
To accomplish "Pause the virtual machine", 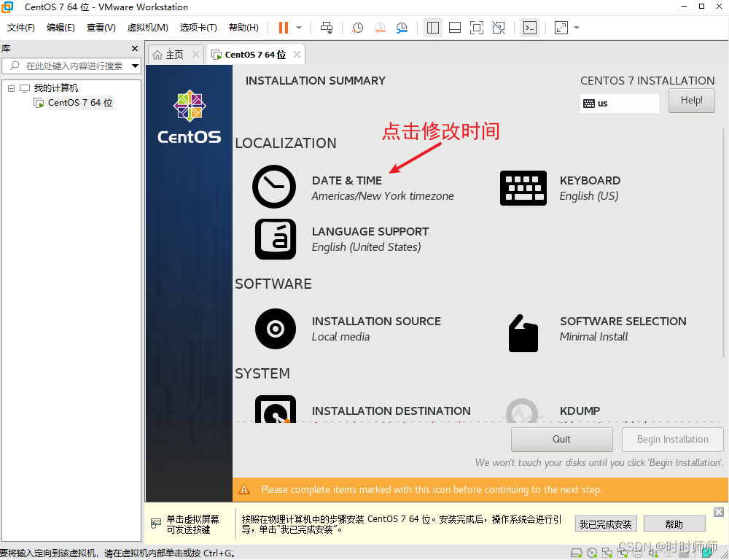I will coord(283,28).
